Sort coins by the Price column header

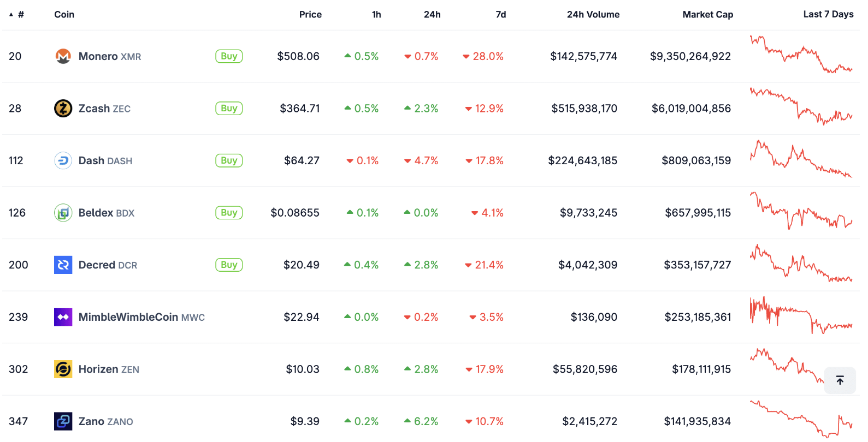pos(310,15)
